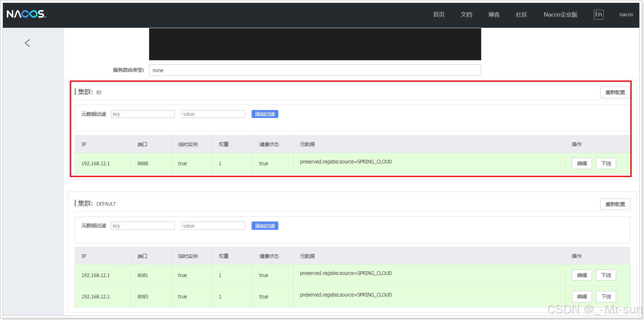The image size is (644, 320).
Task: Open the 首页 menu item
Action: click(439, 14)
